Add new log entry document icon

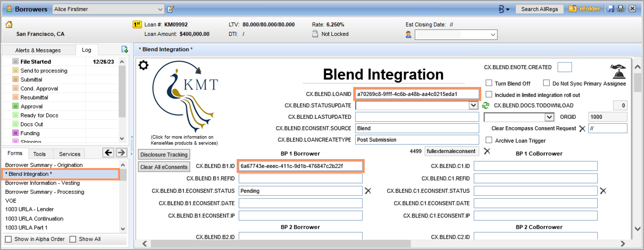point(125,50)
